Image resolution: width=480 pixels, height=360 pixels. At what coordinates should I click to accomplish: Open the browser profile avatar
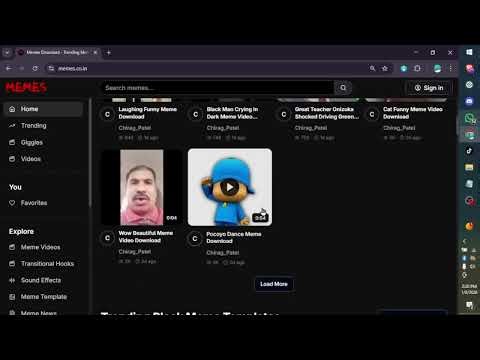tap(437, 68)
